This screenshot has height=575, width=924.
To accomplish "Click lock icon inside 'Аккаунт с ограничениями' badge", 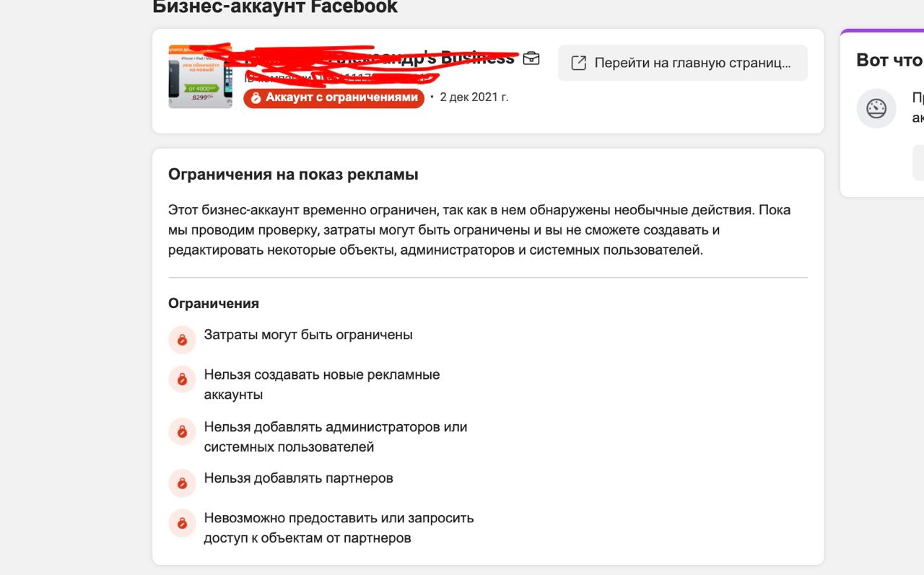I will (x=256, y=98).
